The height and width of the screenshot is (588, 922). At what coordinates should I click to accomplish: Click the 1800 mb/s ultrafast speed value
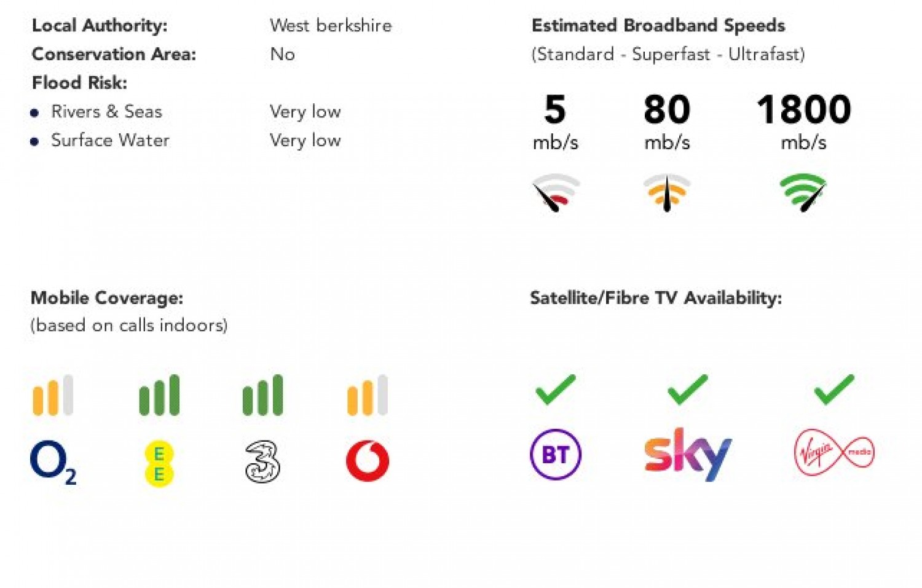coord(803,110)
